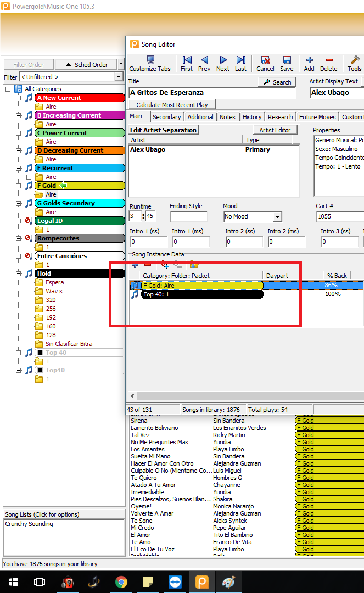The width and height of the screenshot is (364, 593).
Task: Click the All Categories library icon
Action: tap(18, 89)
